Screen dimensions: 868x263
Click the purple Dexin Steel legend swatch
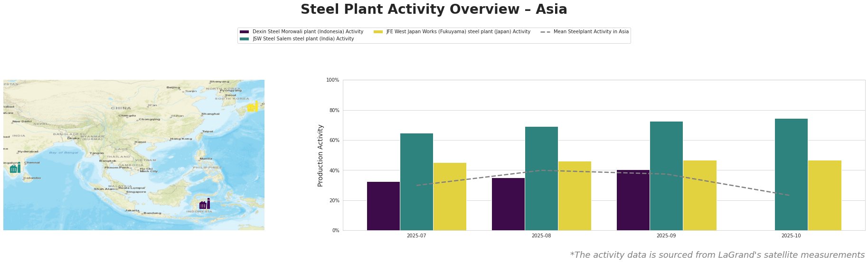[x=245, y=32]
